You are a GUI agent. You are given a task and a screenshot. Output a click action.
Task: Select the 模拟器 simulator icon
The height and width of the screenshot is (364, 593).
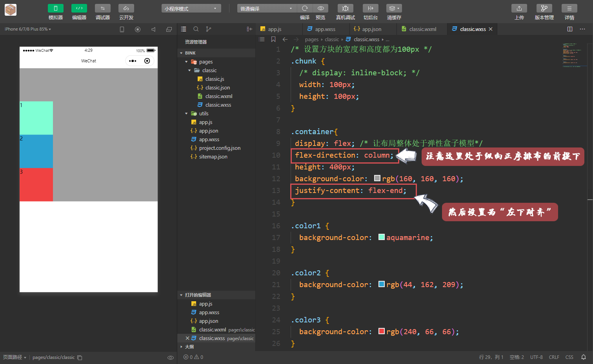[x=55, y=8]
